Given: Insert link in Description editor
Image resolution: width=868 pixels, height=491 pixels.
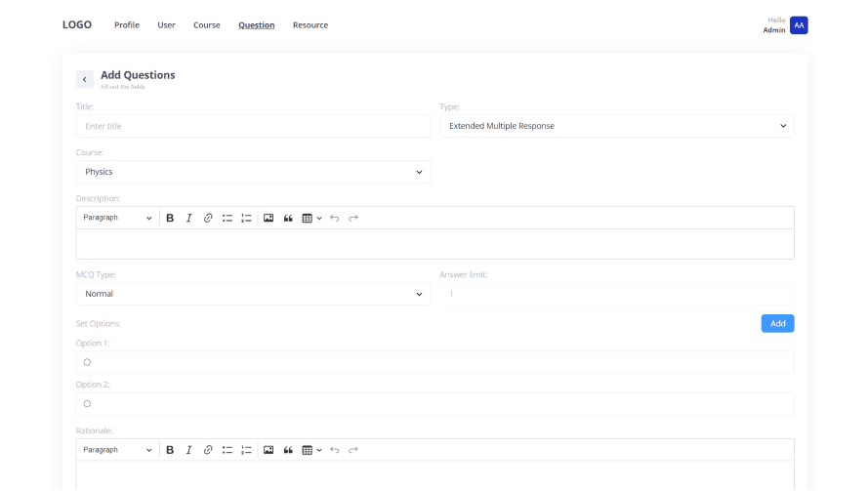Looking at the screenshot, I should (x=208, y=218).
